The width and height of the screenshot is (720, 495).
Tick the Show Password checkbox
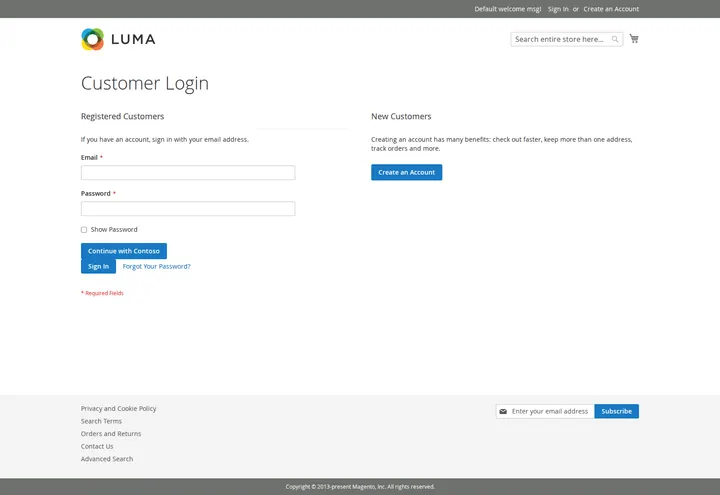[x=84, y=230]
